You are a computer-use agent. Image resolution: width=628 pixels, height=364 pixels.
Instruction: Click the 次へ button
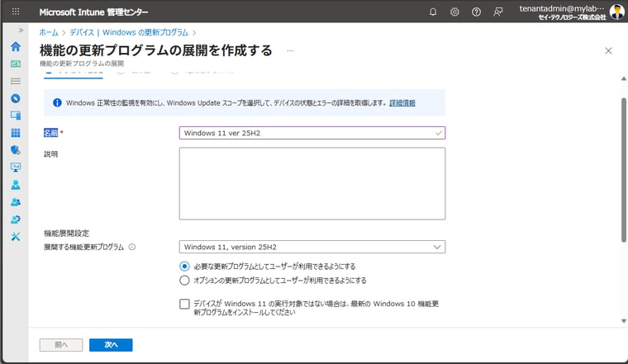[111, 345]
